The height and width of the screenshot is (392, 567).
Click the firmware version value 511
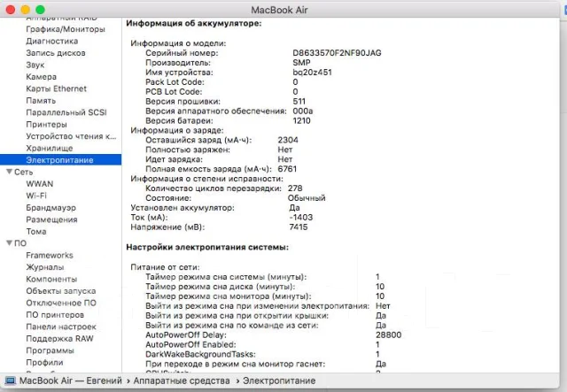[x=299, y=101]
